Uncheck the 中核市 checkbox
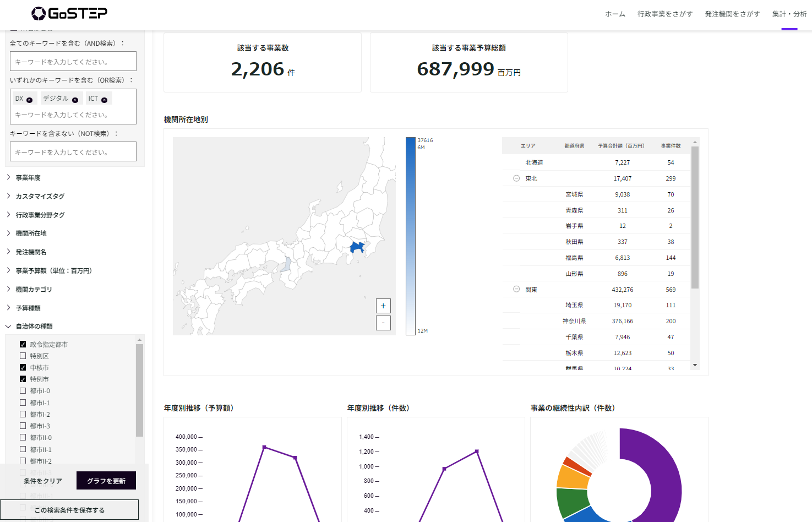 click(23, 367)
